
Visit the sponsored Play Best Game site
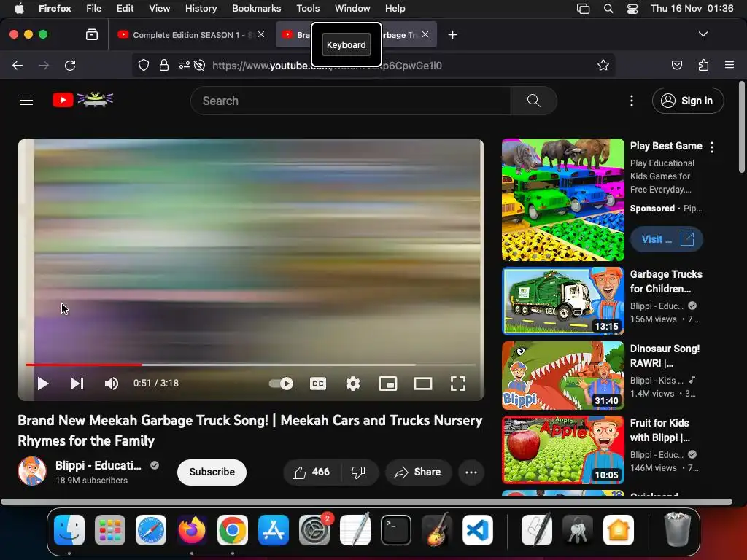(667, 239)
